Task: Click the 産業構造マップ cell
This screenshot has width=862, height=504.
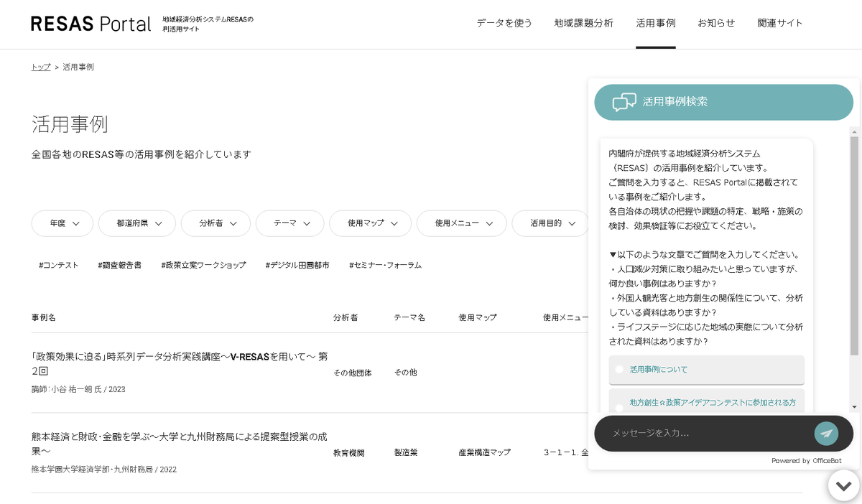Action: click(x=485, y=452)
